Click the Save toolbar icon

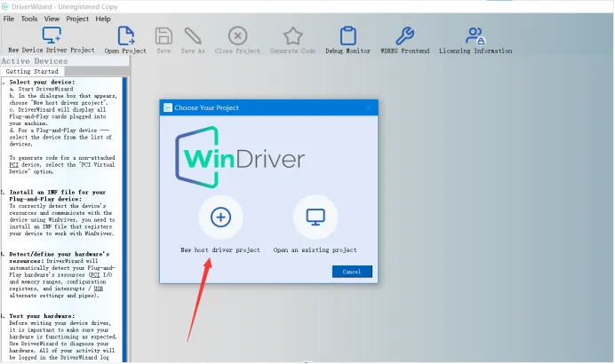point(164,36)
